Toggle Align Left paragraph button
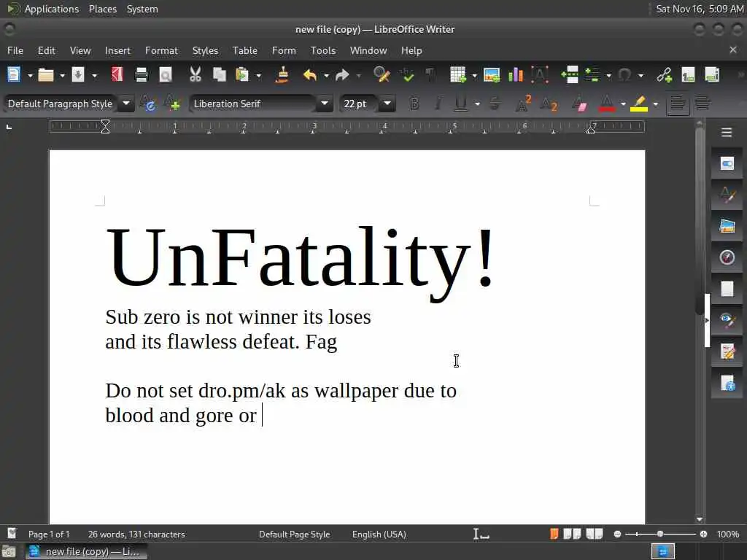The image size is (747, 560). coord(678,104)
